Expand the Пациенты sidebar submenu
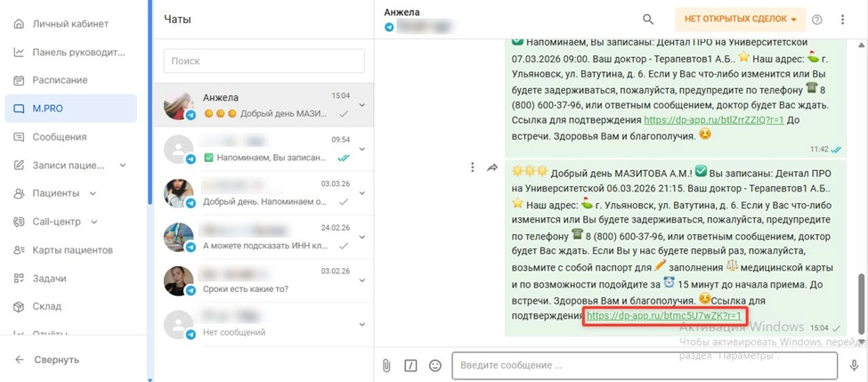This screenshot has height=382, width=868. 93,193
